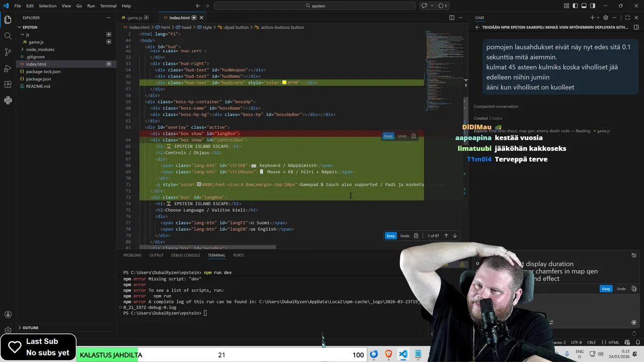Undo changes in the chat panel
This screenshot has width=644, height=362.
(621, 289)
